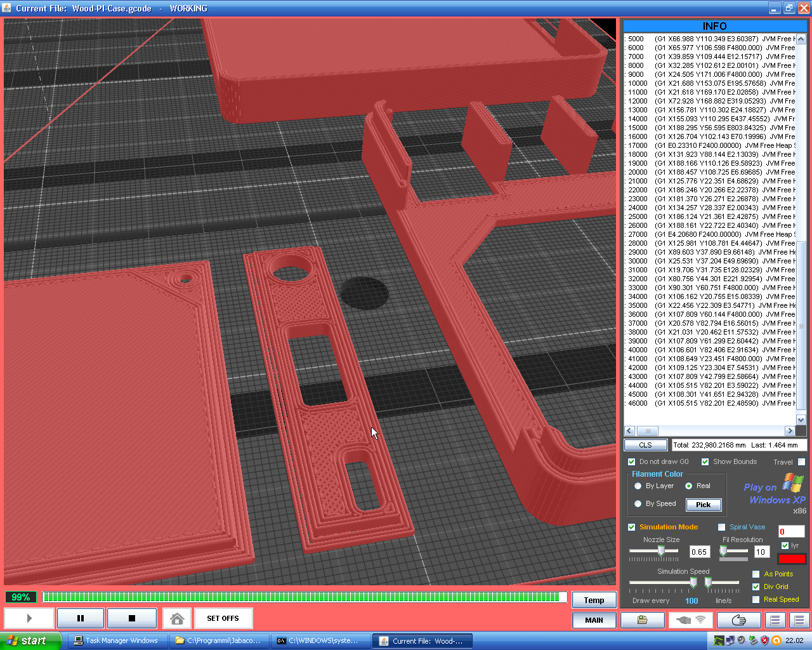This screenshot has width=812, height=650.
Task: Click the Safely Remove Hardware tray icon
Action: coord(753,640)
